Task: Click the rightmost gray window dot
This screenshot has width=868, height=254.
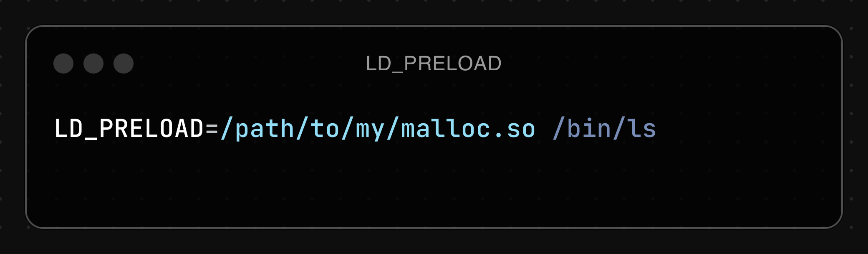Action: [x=124, y=63]
